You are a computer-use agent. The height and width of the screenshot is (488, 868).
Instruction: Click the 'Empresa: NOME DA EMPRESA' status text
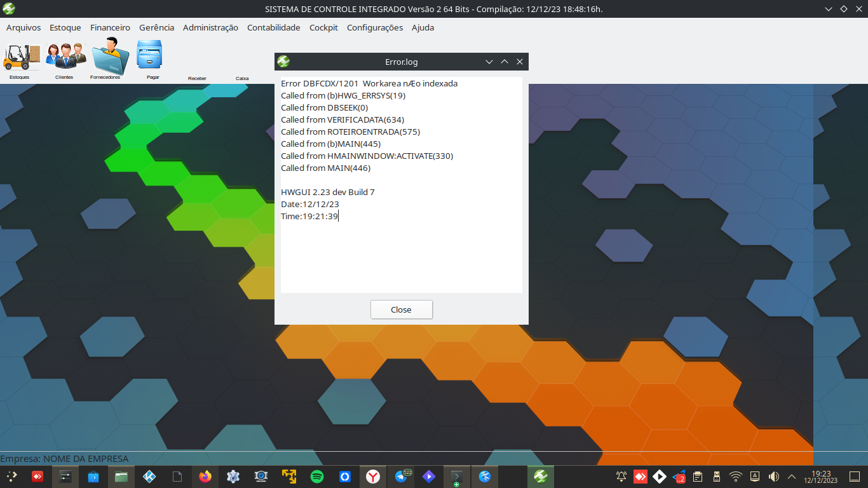(x=64, y=458)
